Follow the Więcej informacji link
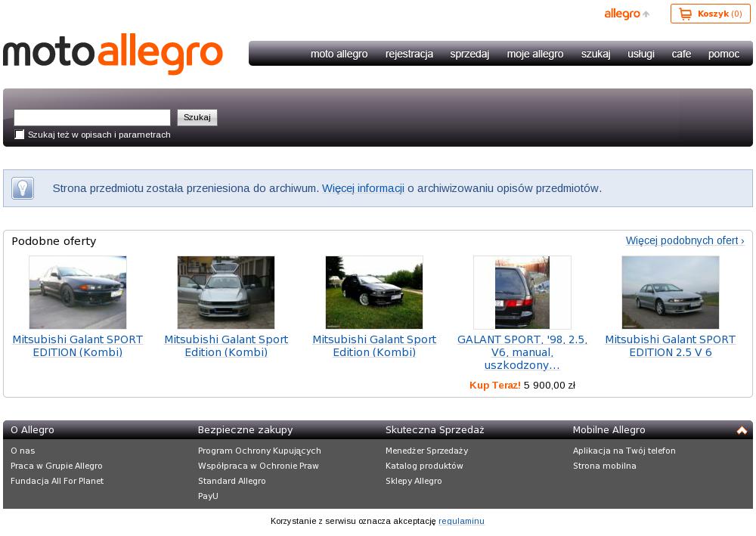Viewport: 756px width, 536px height. pos(363,188)
